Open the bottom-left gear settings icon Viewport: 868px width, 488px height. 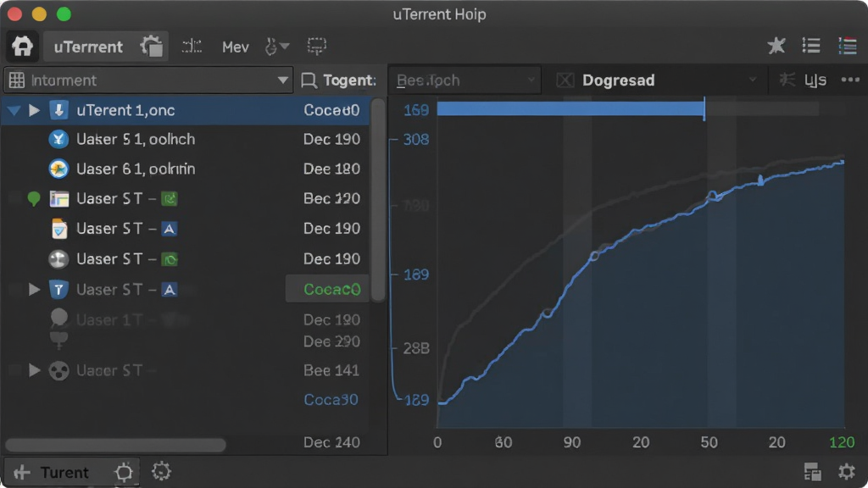[x=161, y=472]
